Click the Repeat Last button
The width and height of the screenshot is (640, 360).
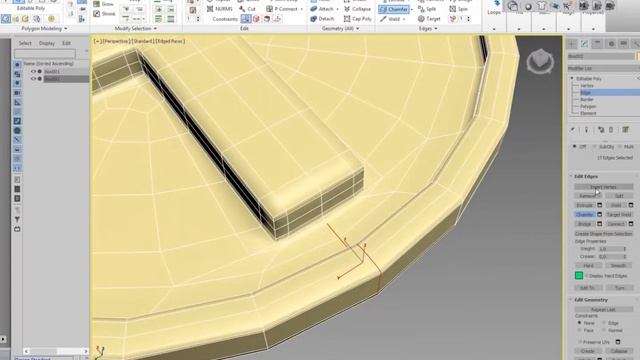tap(603, 309)
